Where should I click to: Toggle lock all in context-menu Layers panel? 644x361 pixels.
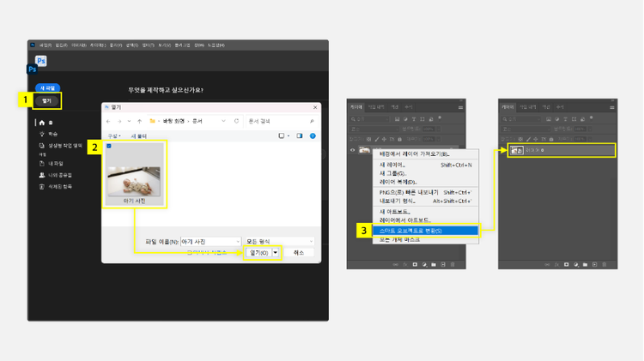399,139
